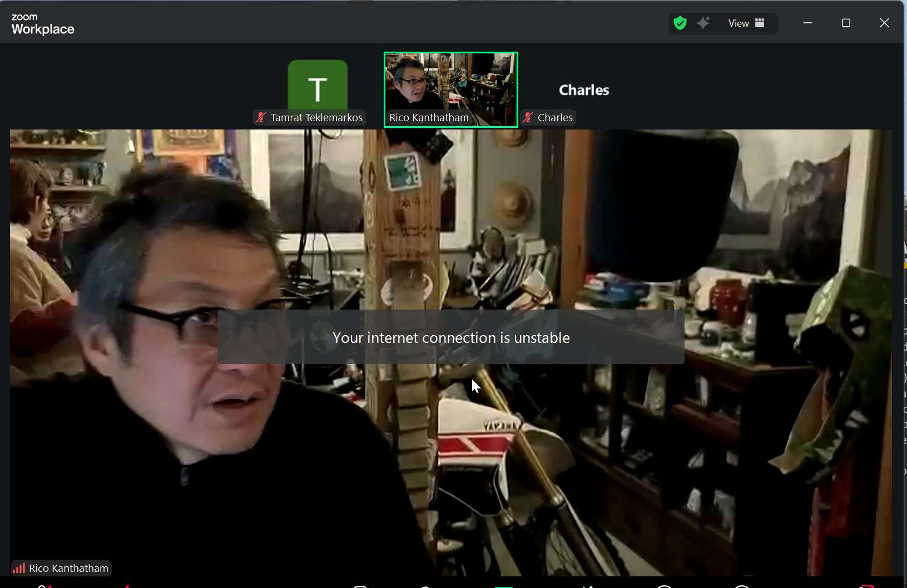Open window layout options from the title bar
The height and width of the screenshot is (588, 907).
click(x=846, y=23)
